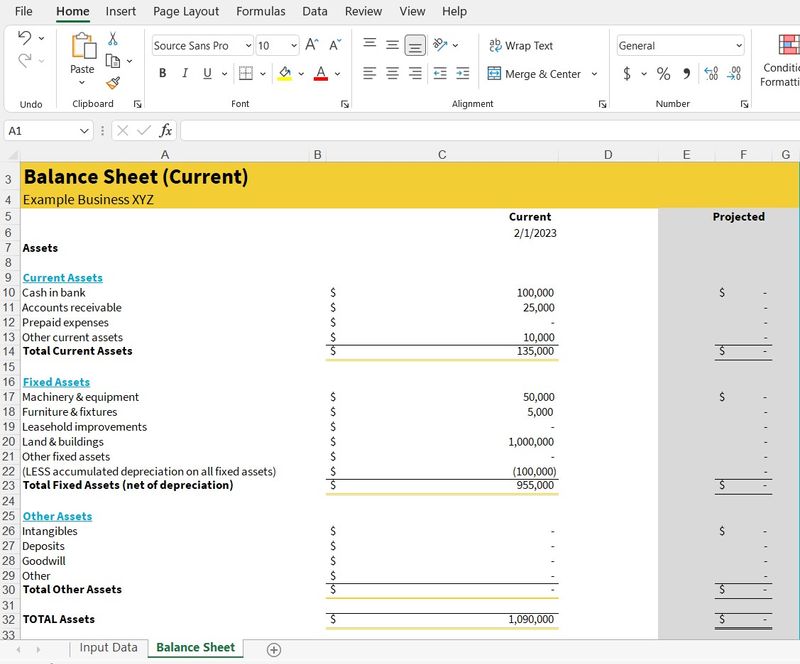Open the Formulas ribbon tab
This screenshot has width=800, height=664.
pos(260,11)
